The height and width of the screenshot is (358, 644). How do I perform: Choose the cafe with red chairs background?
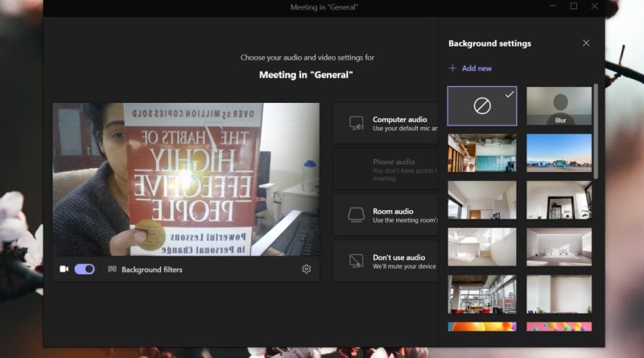click(x=482, y=294)
